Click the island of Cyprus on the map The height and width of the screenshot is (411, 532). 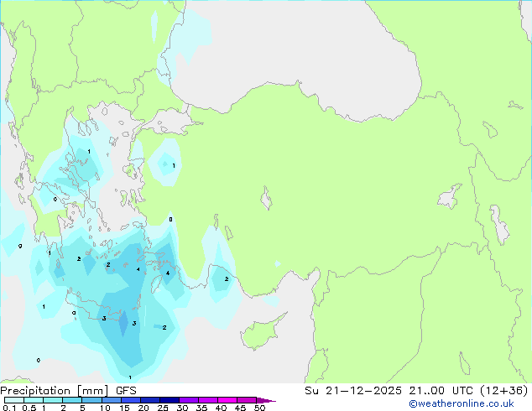pos(261,333)
